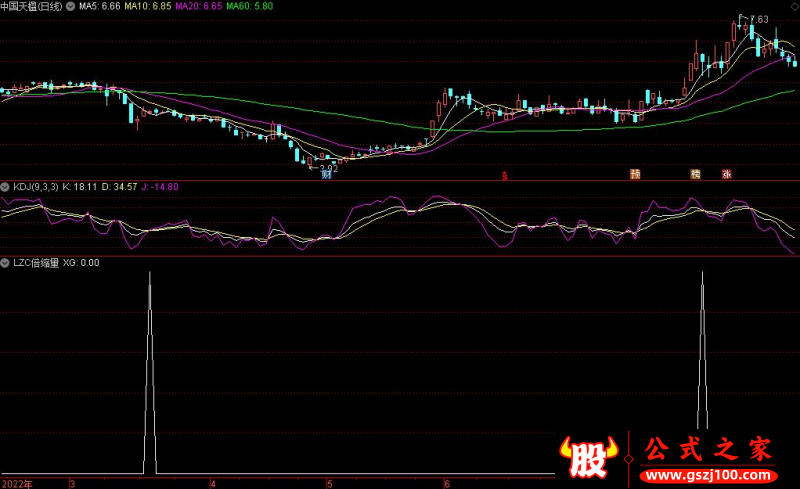Click the first white volume spike in LZC panel

click(x=150, y=380)
